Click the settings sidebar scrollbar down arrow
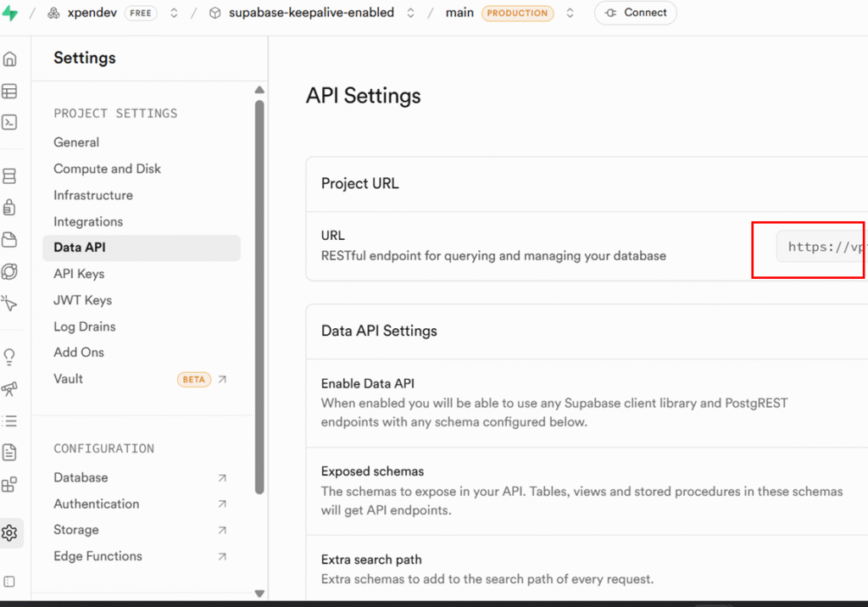The image size is (868, 607). 259,593
